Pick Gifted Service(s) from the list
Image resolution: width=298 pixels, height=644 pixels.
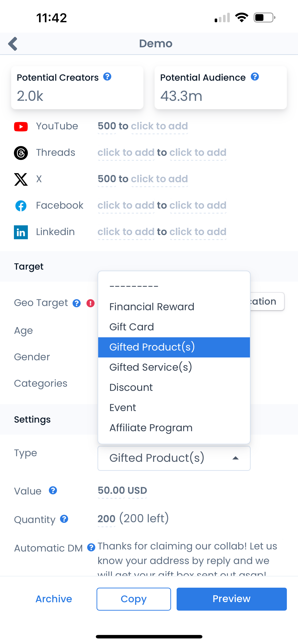tap(151, 367)
